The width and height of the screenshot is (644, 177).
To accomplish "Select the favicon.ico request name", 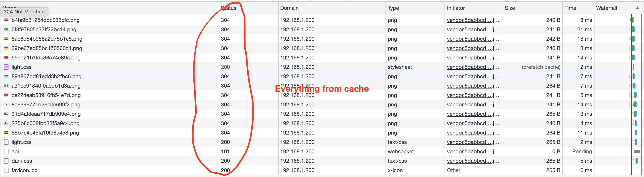I will coord(25,170).
